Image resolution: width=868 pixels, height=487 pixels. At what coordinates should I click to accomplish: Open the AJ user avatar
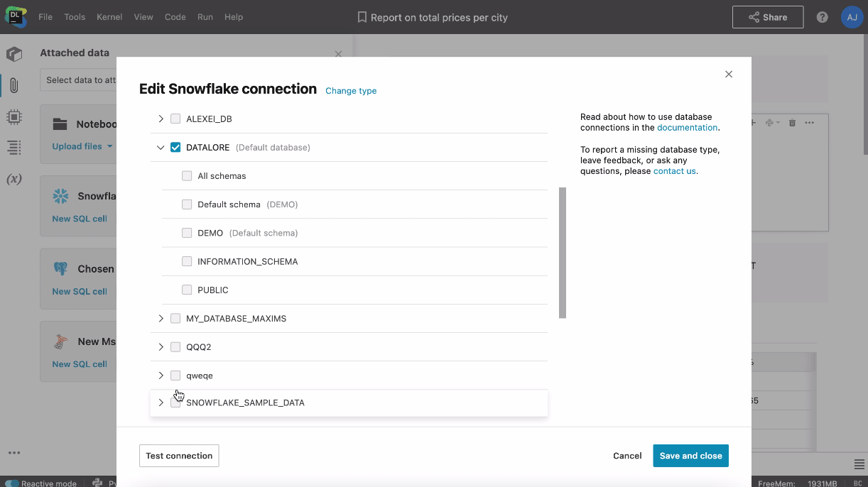click(x=851, y=17)
